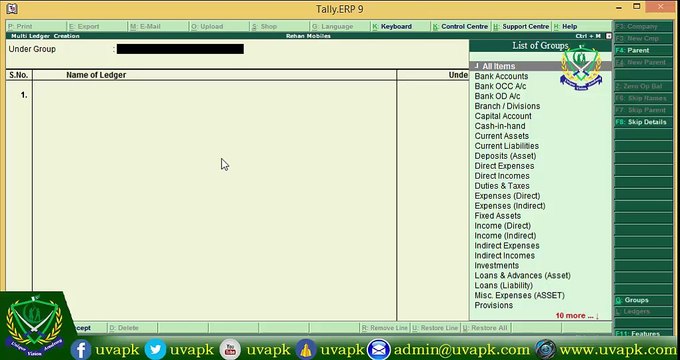Select Direct Expenses group
The width and height of the screenshot is (680, 360).
coord(504,166)
